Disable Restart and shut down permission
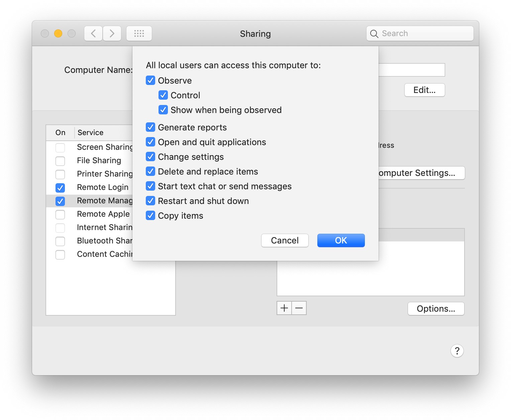 tap(150, 201)
